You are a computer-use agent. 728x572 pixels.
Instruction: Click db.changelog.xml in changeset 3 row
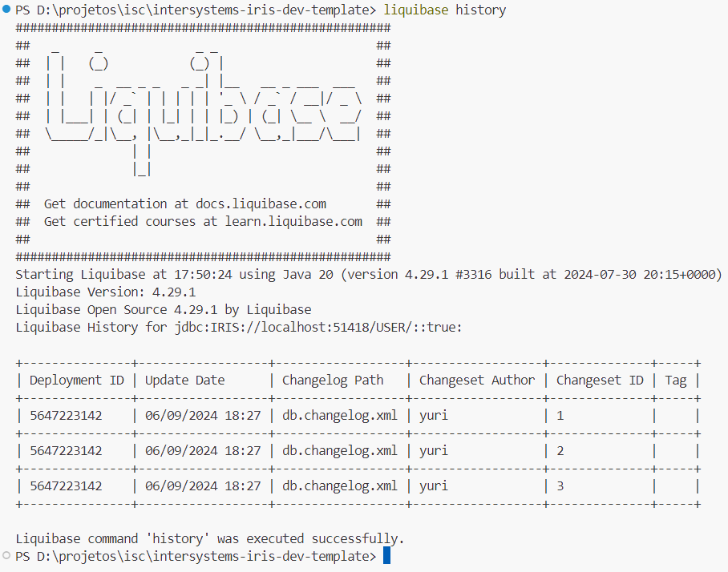pyautogui.click(x=340, y=485)
